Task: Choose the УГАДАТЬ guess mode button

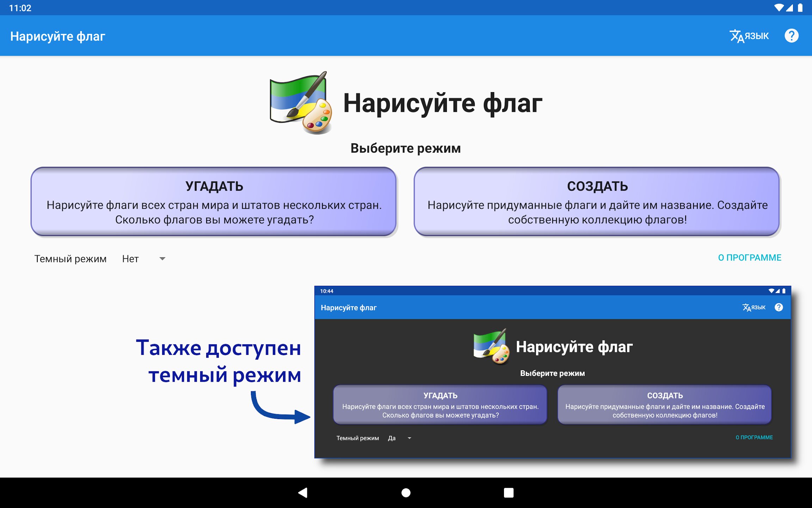Action: click(x=214, y=202)
